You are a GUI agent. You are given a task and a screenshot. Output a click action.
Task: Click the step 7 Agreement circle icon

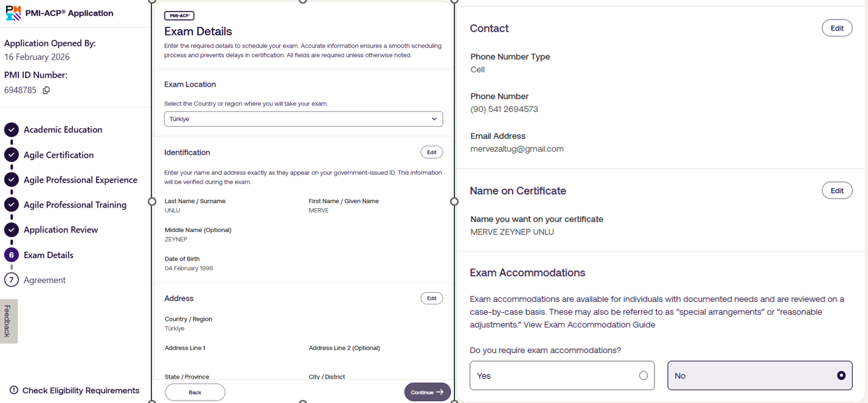click(x=12, y=280)
